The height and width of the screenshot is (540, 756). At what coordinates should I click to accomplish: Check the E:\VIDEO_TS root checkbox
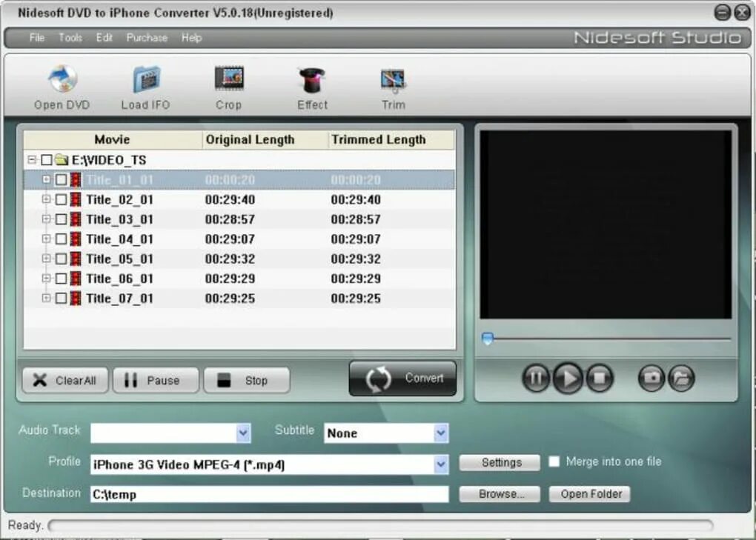click(x=46, y=159)
